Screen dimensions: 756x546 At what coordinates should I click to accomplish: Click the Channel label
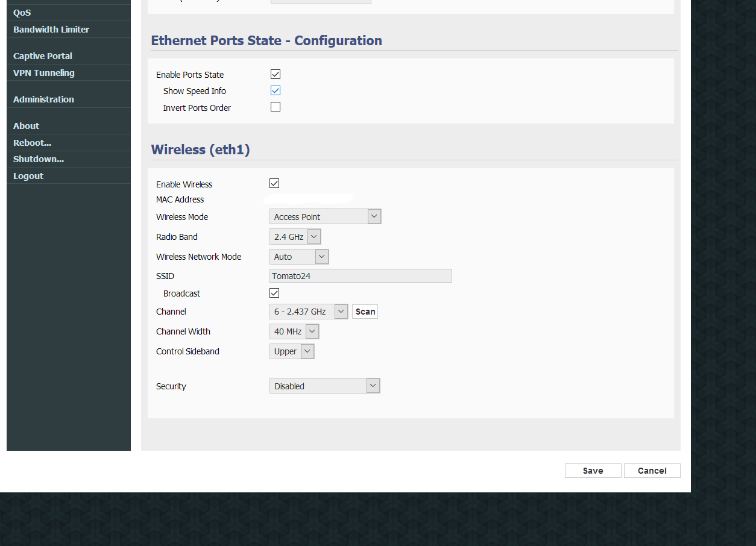coord(171,312)
